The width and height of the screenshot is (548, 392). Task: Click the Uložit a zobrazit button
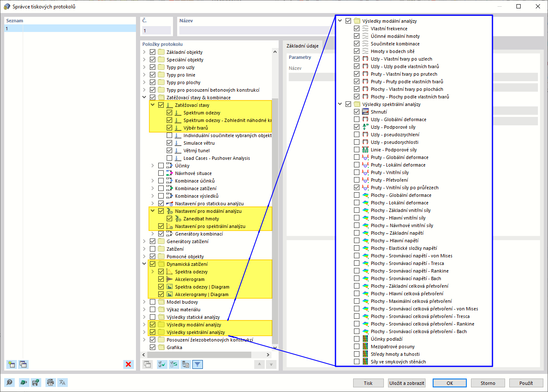407,383
